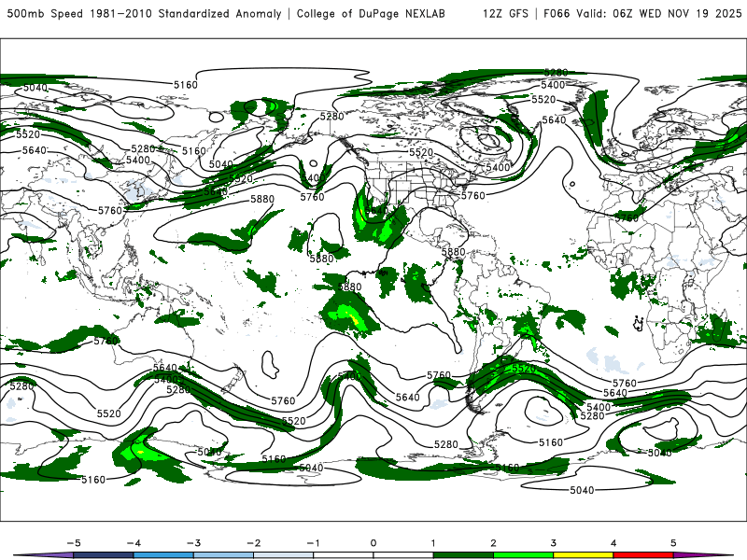The width and height of the screenshot is (747, 560).
Task: Click the '-4' colorbar tick label
Action: pyautogui.click(x=134, y=543)
